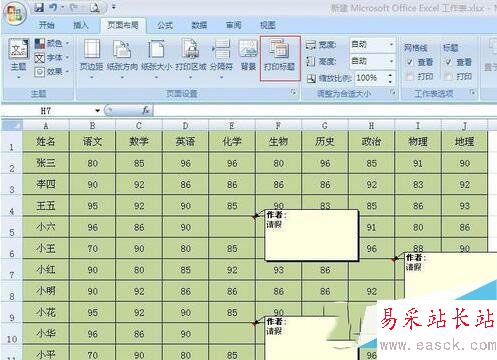Screen dimensions: 497x360
Task: Click the 物理 header cell
Action: click(418, 142)
